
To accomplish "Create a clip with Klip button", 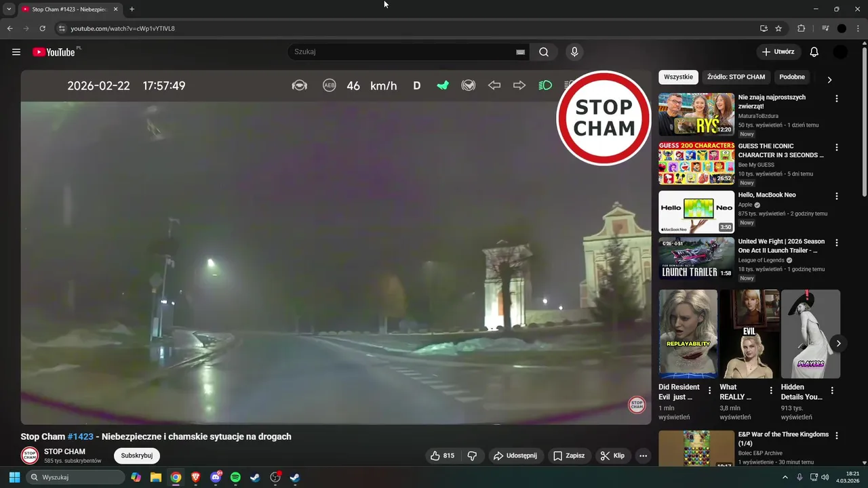I will (x=612, y=455).
